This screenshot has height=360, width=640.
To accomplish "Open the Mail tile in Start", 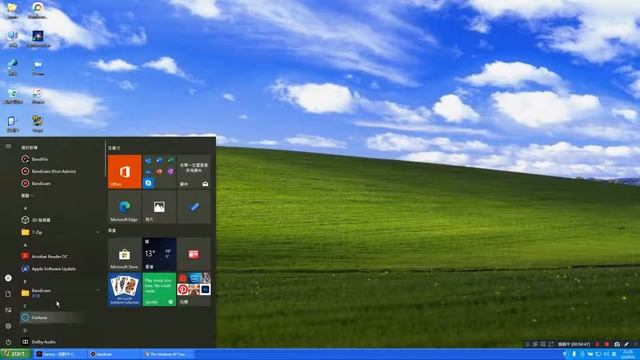I will click(x=194, y=171).
